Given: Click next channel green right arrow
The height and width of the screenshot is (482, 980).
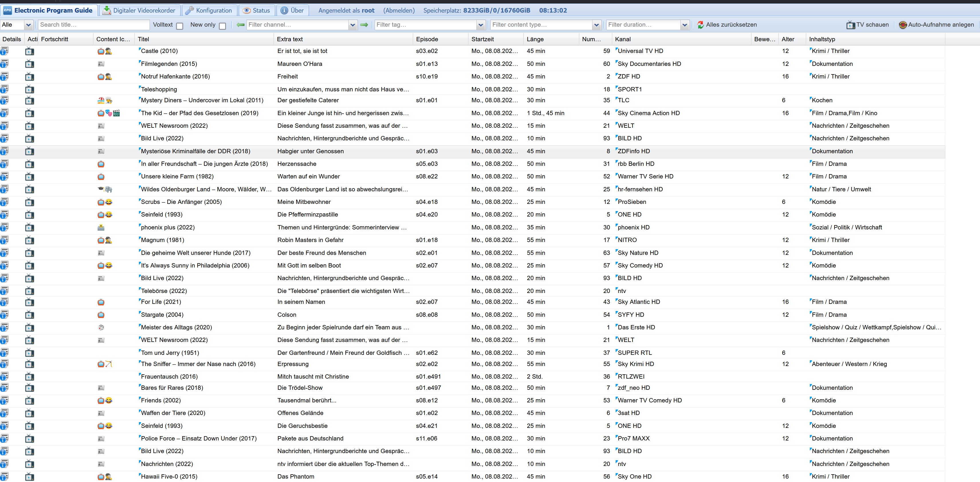Looking at the screenshot, I should (x=364, y=25).
